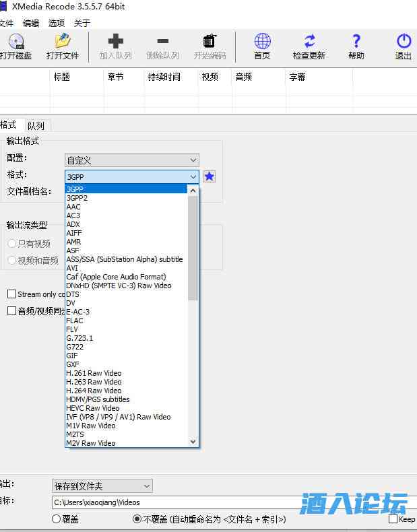Click the Home (首页) globe icon
Image resolution: width=417 pixels, height=532 pixels.
(262, 42)
